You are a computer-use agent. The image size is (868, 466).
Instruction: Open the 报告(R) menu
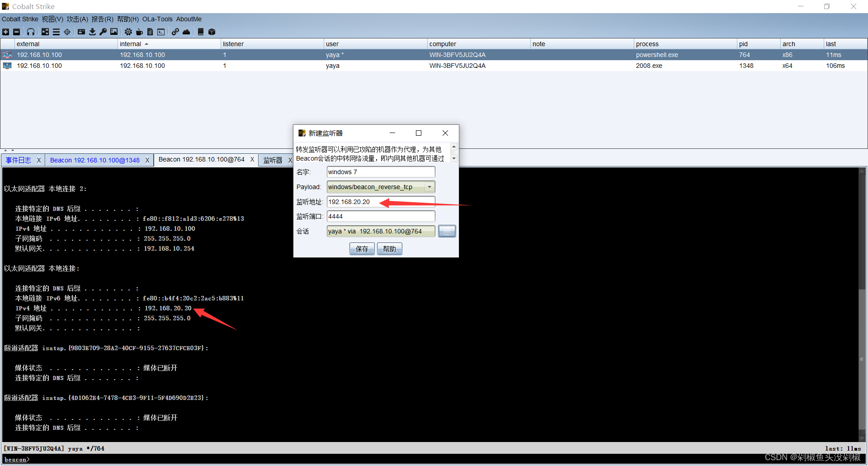(x=102, y=19)
